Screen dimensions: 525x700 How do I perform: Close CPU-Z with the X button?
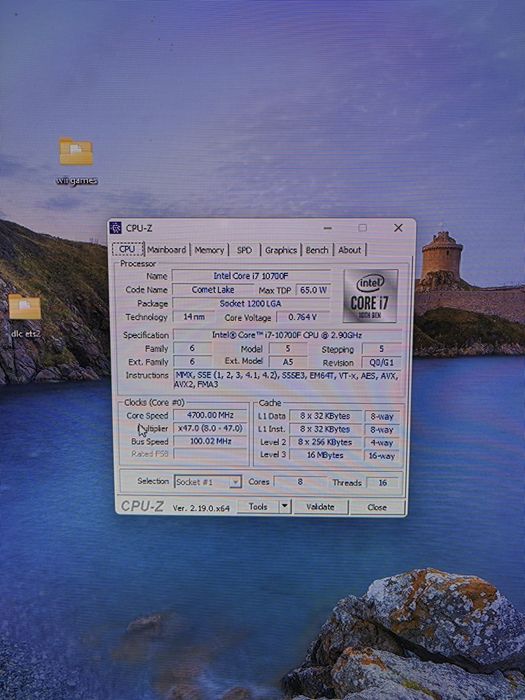[x=398, y=228]
